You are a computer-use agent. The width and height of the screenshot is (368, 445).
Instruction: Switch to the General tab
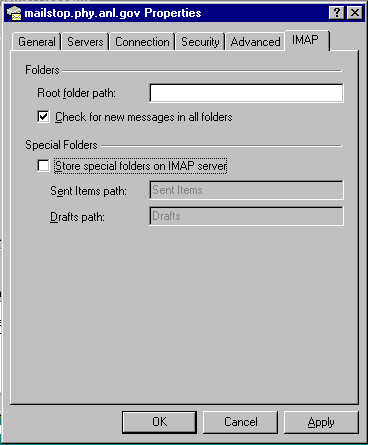pyautogui.click(x=37, y=42)
